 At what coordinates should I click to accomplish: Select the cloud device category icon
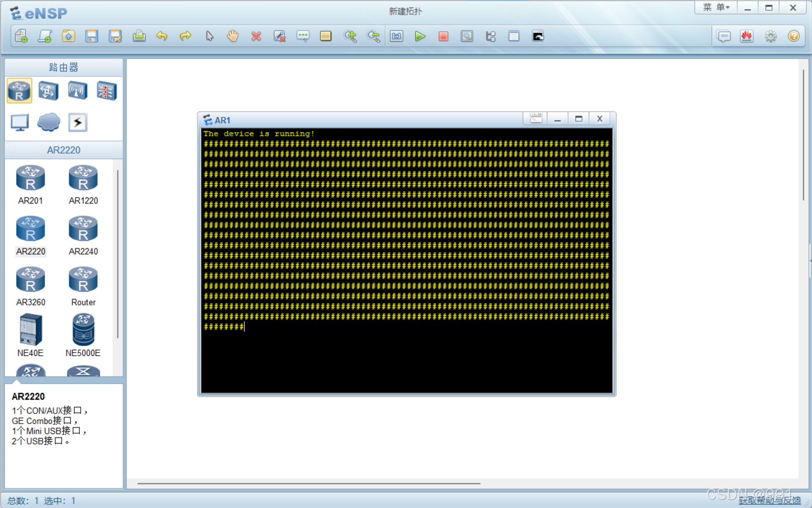pyautogui.click(x=49, y=122)
